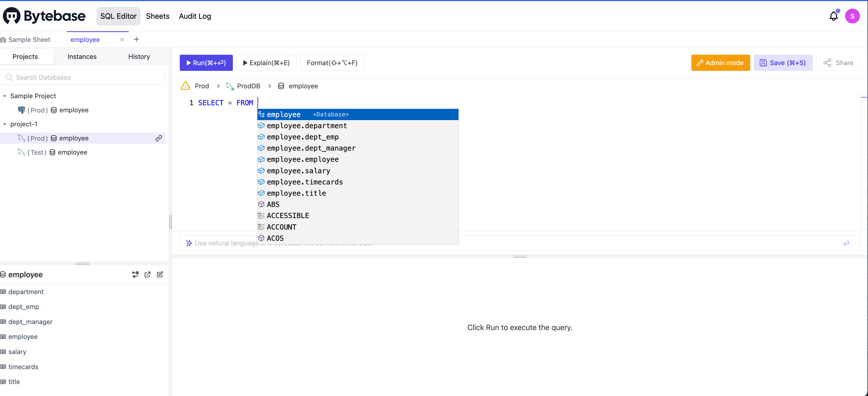Click the edit schema pencil icon
This screenshot has height=396, width=868.
point(160,274)
